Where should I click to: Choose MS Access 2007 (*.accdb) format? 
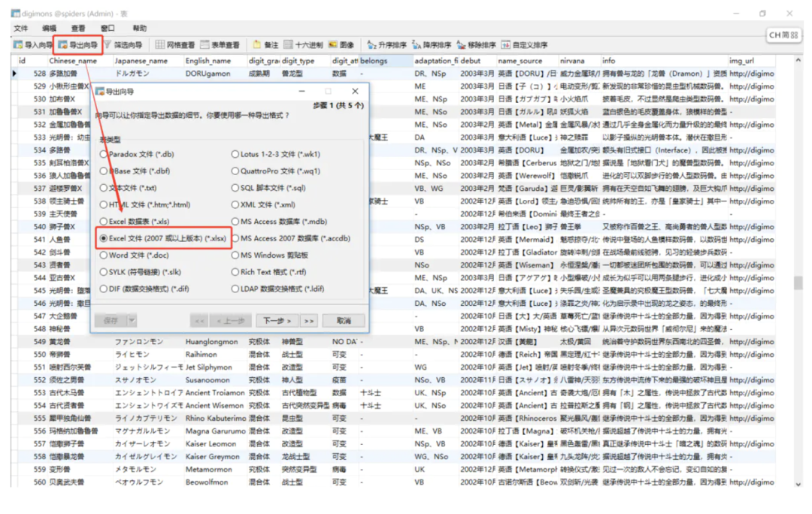click(x=291, y=238)
